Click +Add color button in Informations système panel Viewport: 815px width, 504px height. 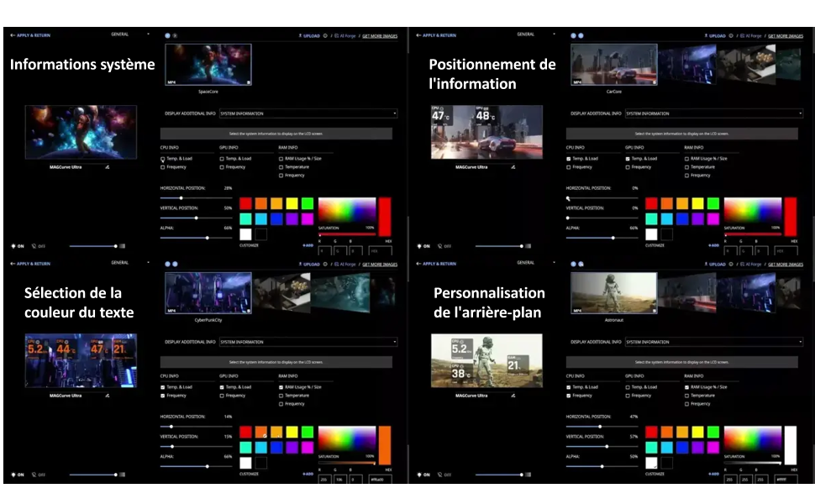[308, 245]
